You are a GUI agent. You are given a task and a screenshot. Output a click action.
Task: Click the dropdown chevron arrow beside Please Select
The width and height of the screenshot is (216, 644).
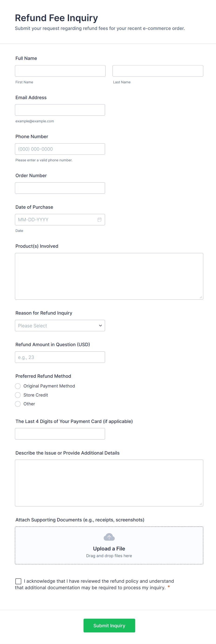tap(100, 326)
